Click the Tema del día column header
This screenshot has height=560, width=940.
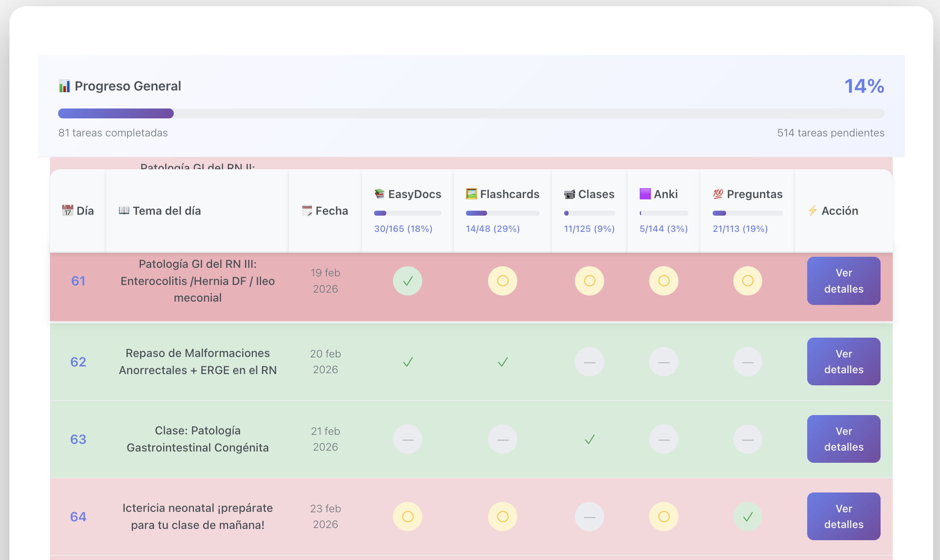(x=159, y=211)
